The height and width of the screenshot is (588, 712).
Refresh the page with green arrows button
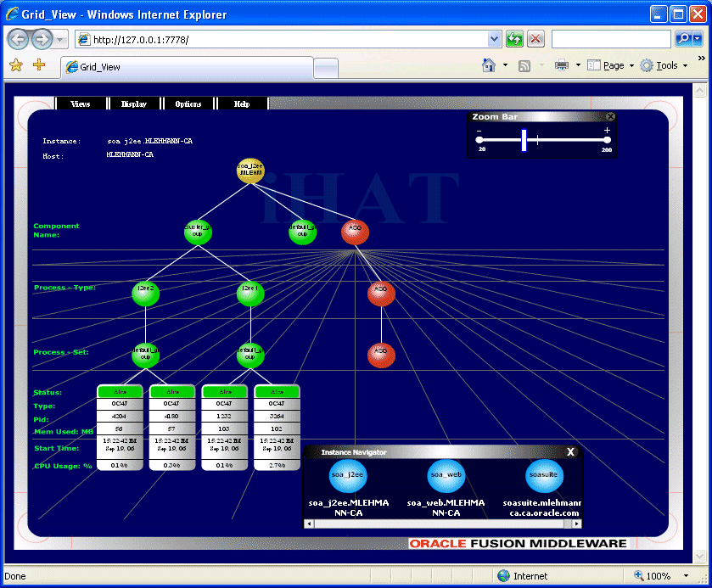click(514, 40)
